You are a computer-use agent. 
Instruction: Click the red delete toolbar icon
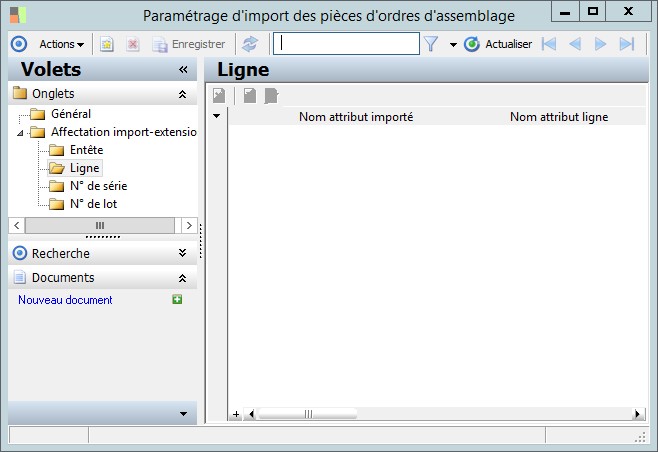pyautogui.click(x=132, y=44)
